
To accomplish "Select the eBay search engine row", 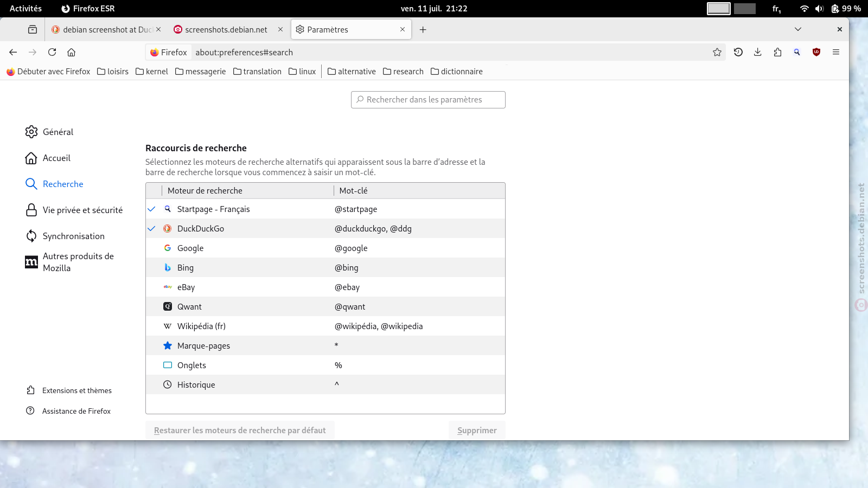I will pos(325,287).
